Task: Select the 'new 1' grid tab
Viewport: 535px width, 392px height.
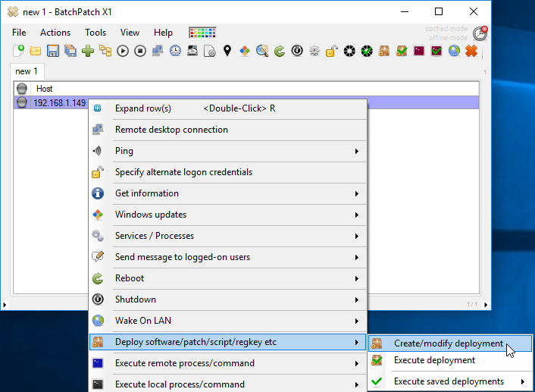Action: (27, 71)
